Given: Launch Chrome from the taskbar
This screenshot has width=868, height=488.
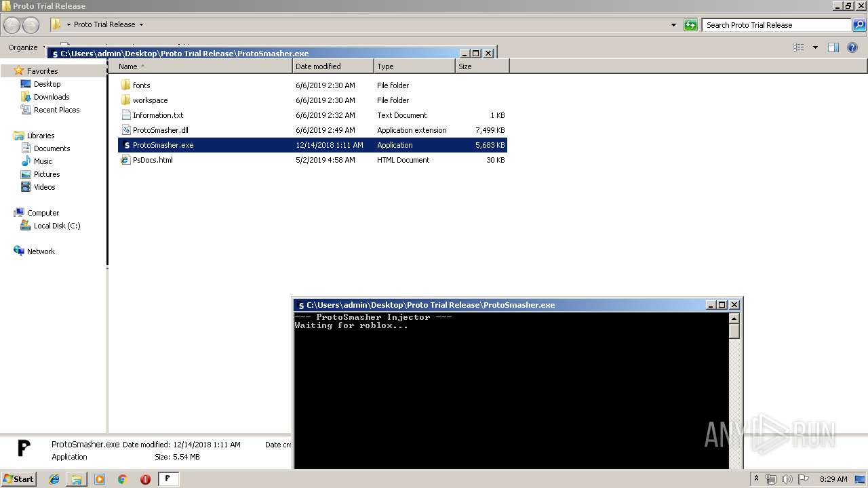Looking at the screenshot, I should coord(123,479).
